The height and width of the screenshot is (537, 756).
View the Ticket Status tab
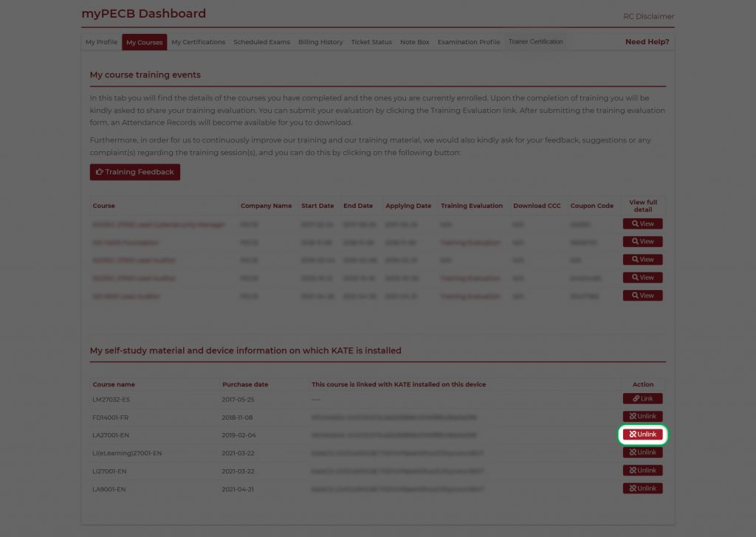371,42
